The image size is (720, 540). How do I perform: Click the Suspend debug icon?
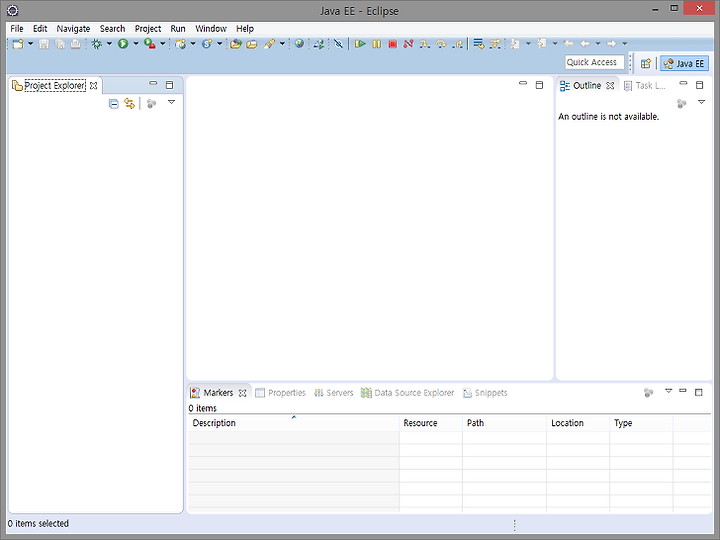click(377, 44)
